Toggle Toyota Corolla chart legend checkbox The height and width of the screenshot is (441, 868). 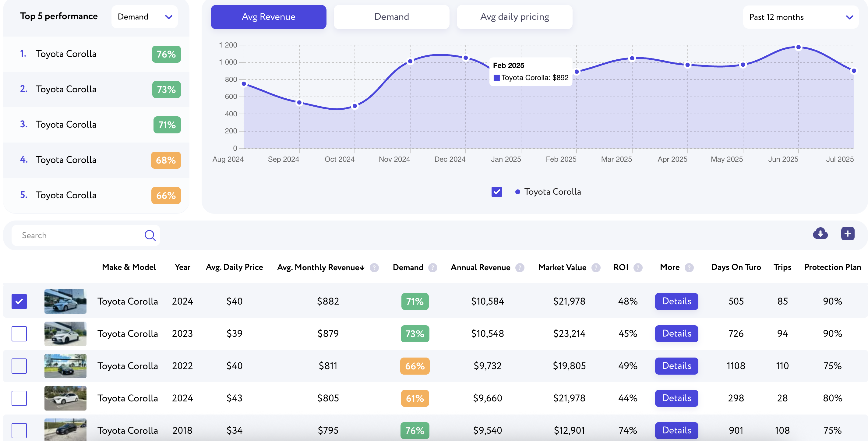tap(496, 192)
